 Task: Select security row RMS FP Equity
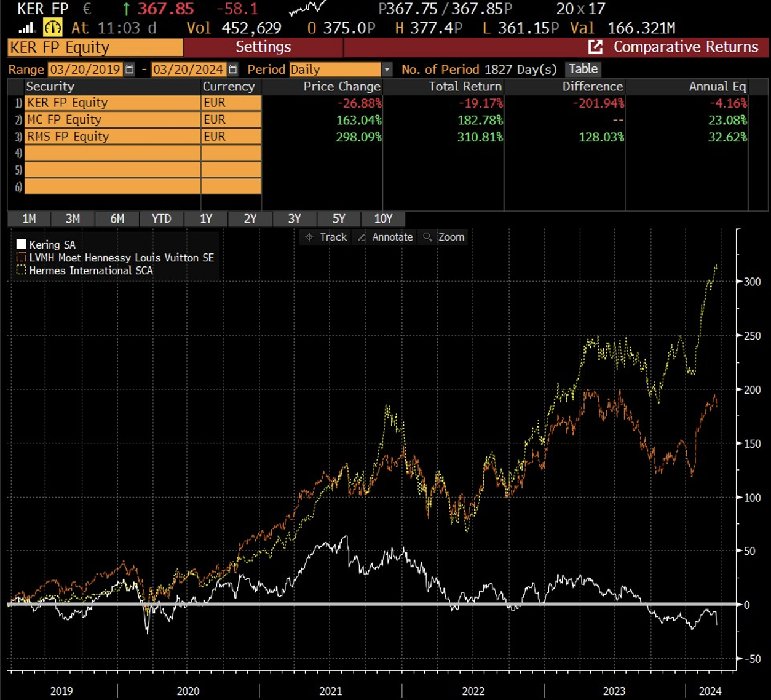(x=113, y=137)
